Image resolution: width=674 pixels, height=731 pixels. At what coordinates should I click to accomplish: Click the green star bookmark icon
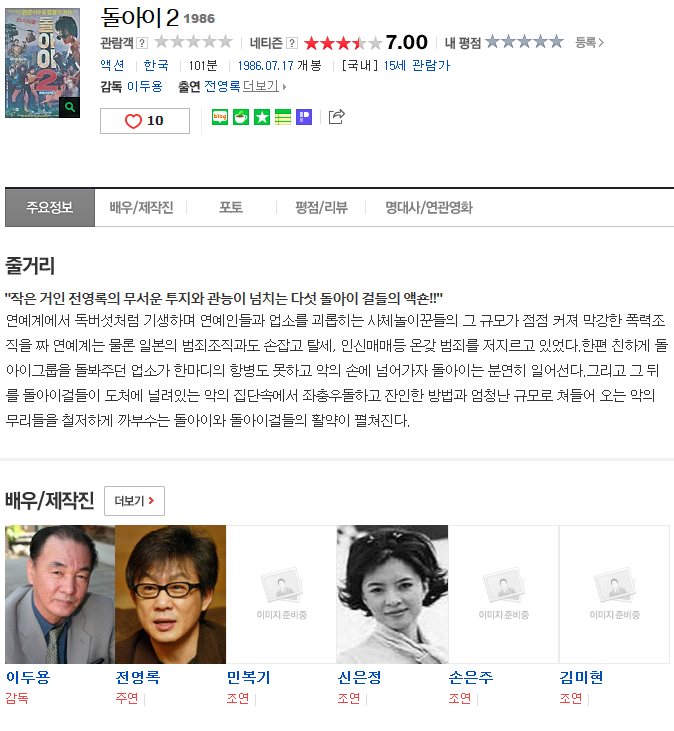(x=262, y=117)
